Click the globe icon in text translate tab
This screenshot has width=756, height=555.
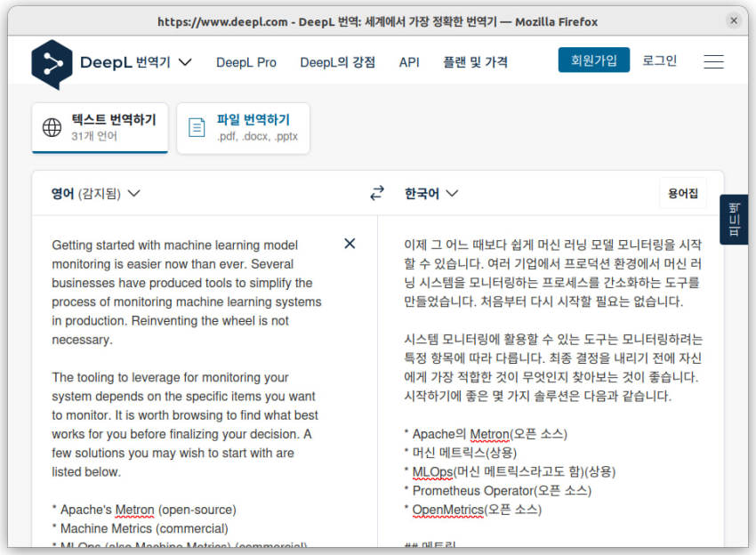pyautogui.click(x=52, y=127)
